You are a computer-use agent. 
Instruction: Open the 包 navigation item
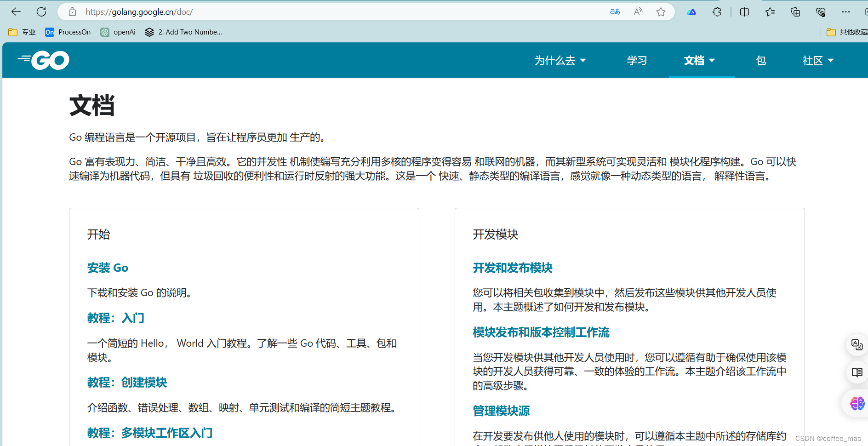[x=761, y=60]
